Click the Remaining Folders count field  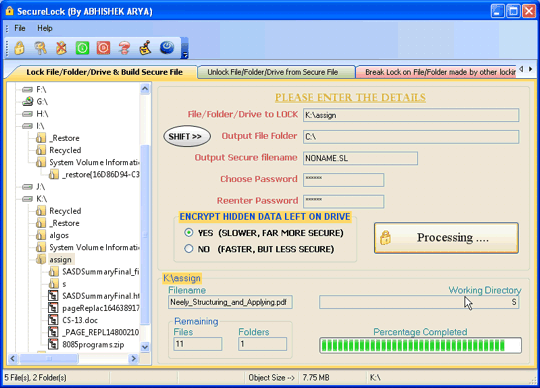coord(262,344)
